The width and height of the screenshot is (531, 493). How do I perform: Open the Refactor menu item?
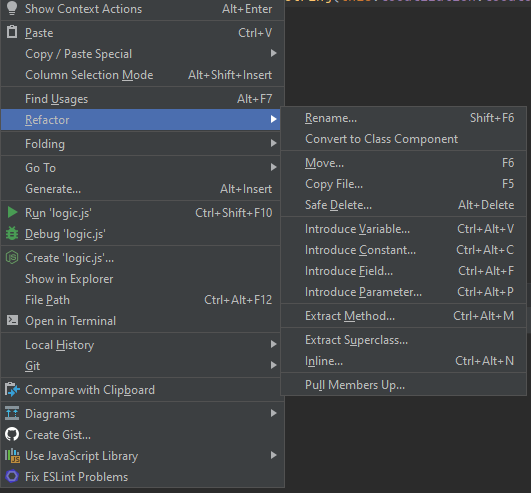tap(141, 120)
